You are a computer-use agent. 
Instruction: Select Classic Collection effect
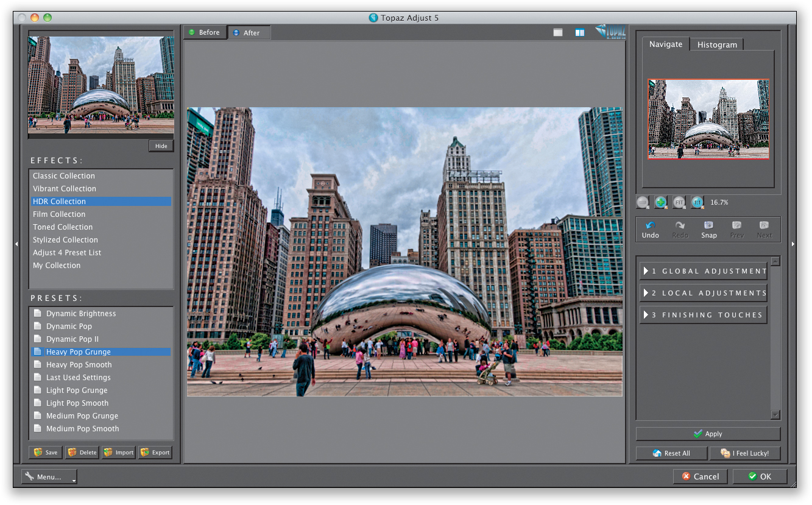[x=101, y=176]
